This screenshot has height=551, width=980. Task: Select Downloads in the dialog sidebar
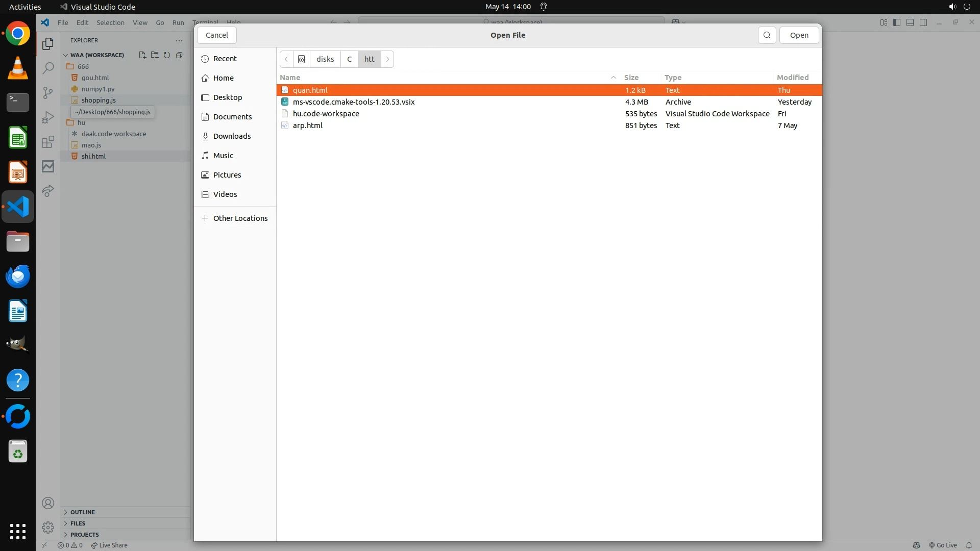coord(232,136)
